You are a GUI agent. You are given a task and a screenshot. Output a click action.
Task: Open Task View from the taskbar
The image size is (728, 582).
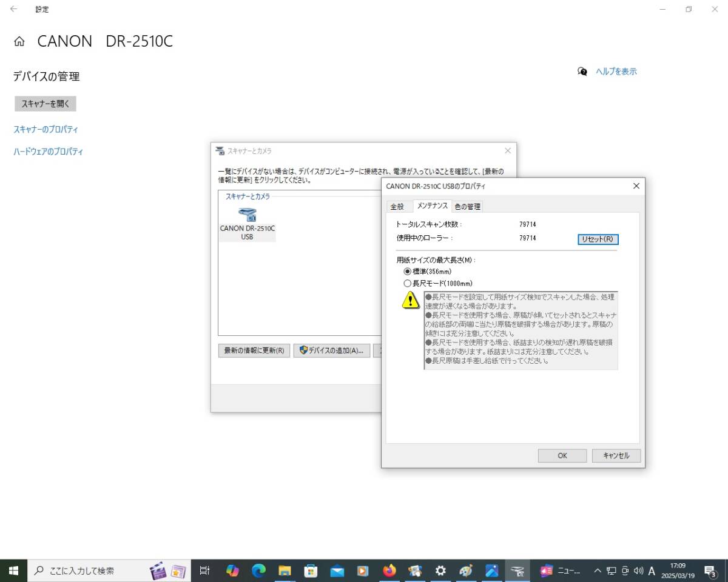204,570
